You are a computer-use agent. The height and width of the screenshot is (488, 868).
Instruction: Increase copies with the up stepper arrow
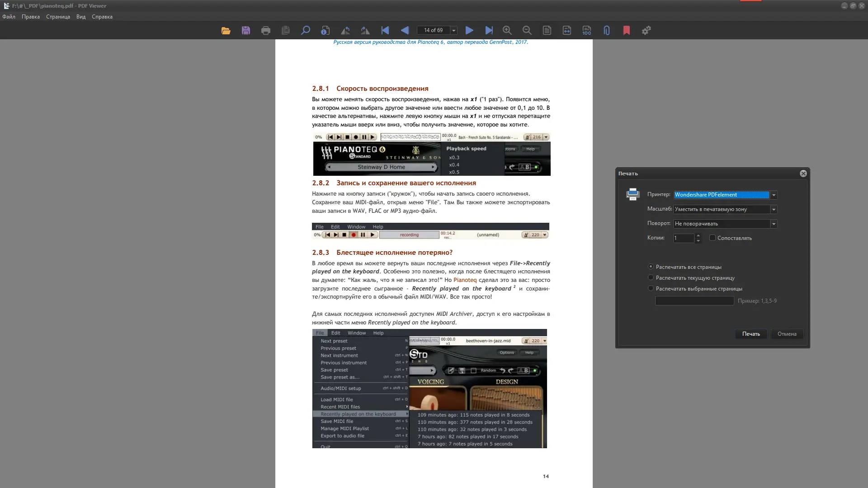pyautogui.click(x=698, y=235)
